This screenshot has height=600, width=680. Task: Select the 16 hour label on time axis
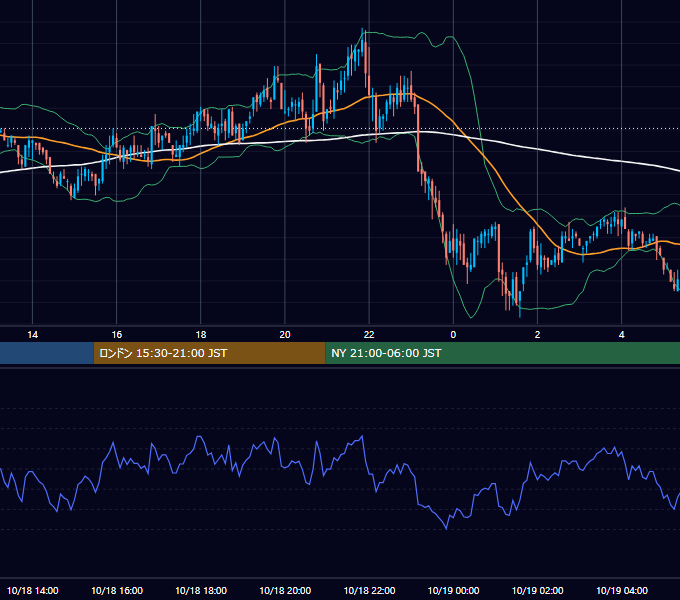117,335
